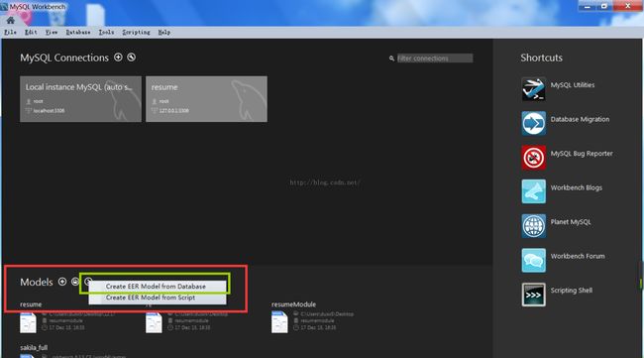Click the MySQL Utilities link text
Image resolution: width=644 pixels, height=358 pixels.
click(573, 85)
